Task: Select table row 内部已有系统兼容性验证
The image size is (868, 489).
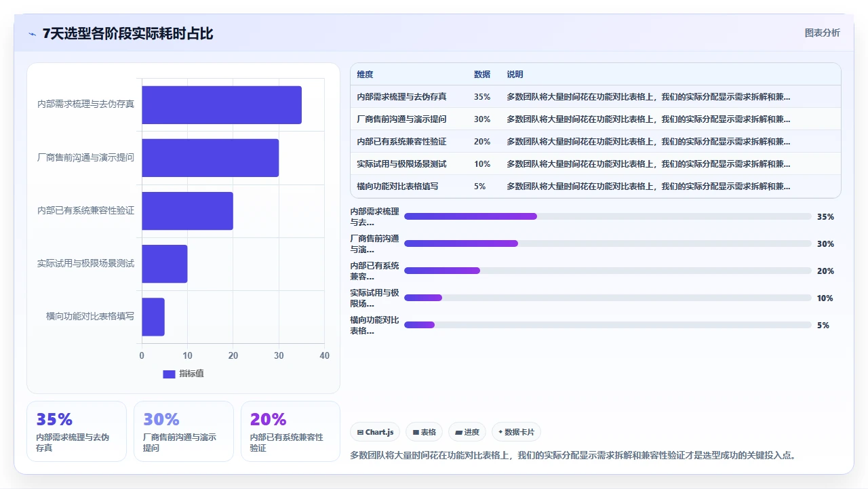Action: click(x=595, y=142)
